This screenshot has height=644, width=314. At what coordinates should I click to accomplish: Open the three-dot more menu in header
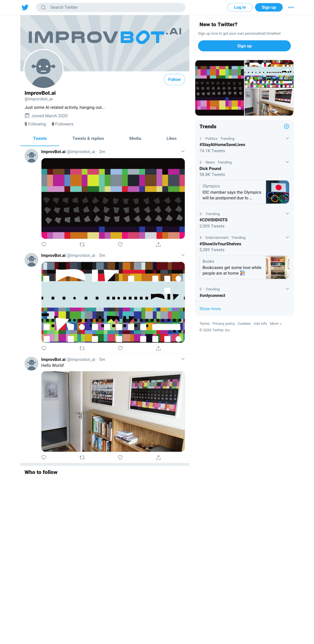[291, 7]
